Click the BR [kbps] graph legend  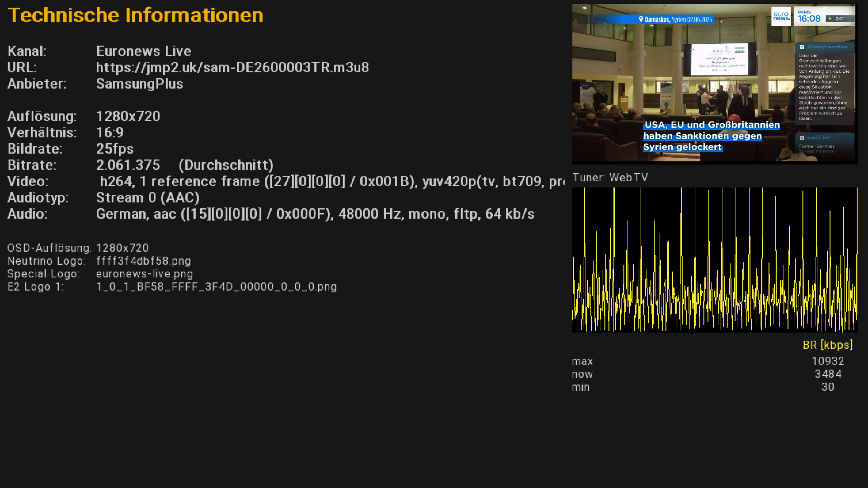click(x=827, y=345)
